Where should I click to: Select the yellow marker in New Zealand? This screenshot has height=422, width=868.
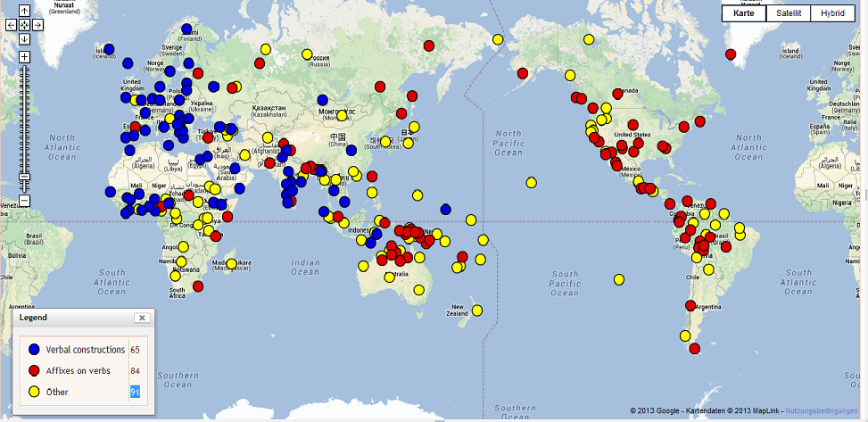pos(477,310)
